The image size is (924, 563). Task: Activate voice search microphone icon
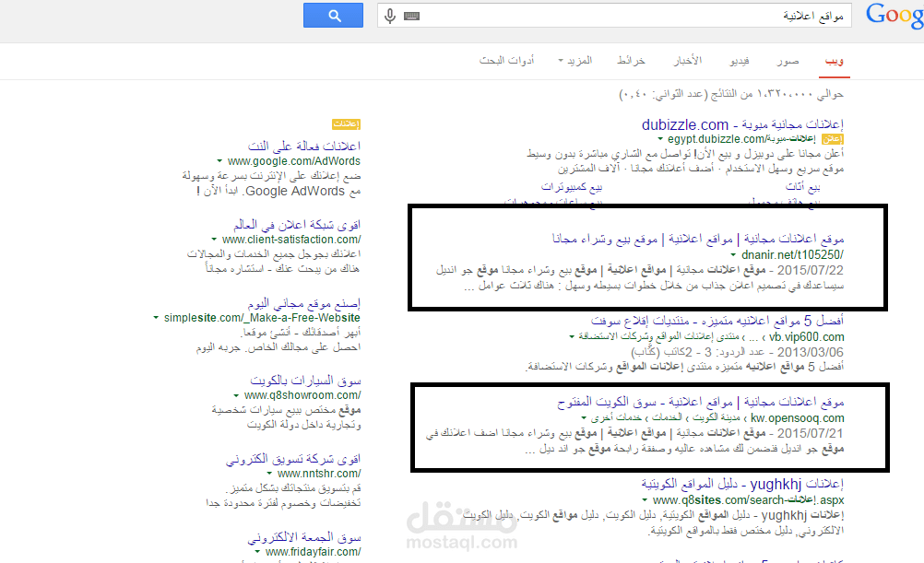pos(389,16)
